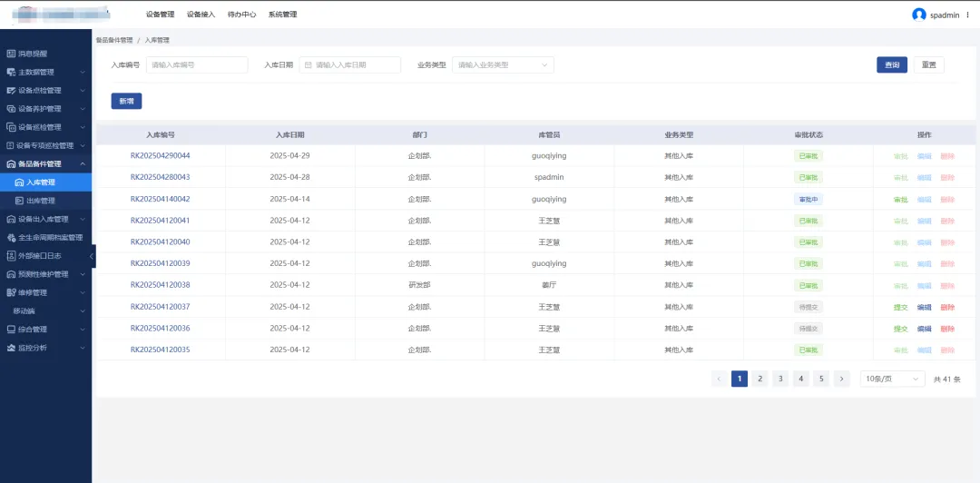Viewport: 980px width, 483px height.
Task: Click 编辑 for row RK202504120036
Action: (924, 329)
